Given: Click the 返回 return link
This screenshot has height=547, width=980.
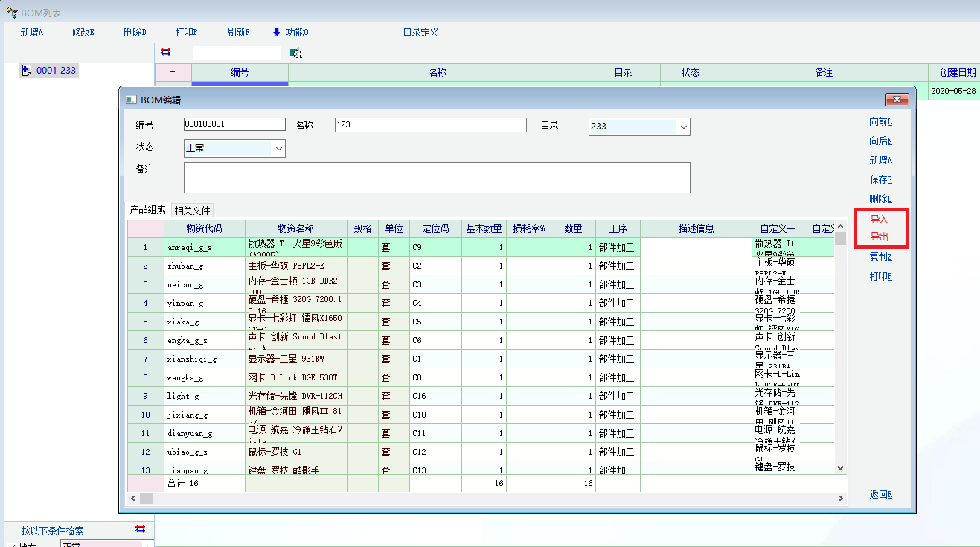Looking at the screenshot, I should [x=880, y=495].
